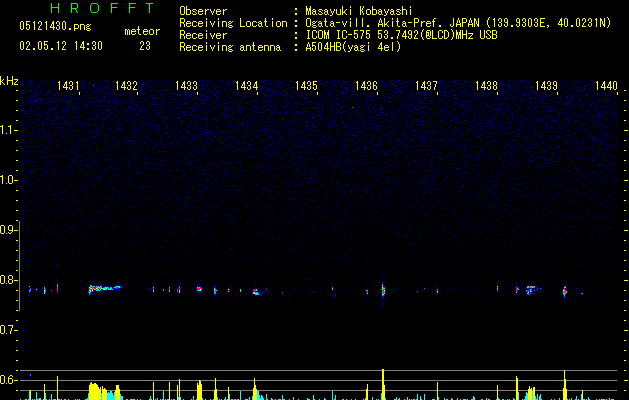This screenshot has width=629, height=400.
Task: Click the 1434 time axis label
Action: pyautogui.click(x=246, y=86)
